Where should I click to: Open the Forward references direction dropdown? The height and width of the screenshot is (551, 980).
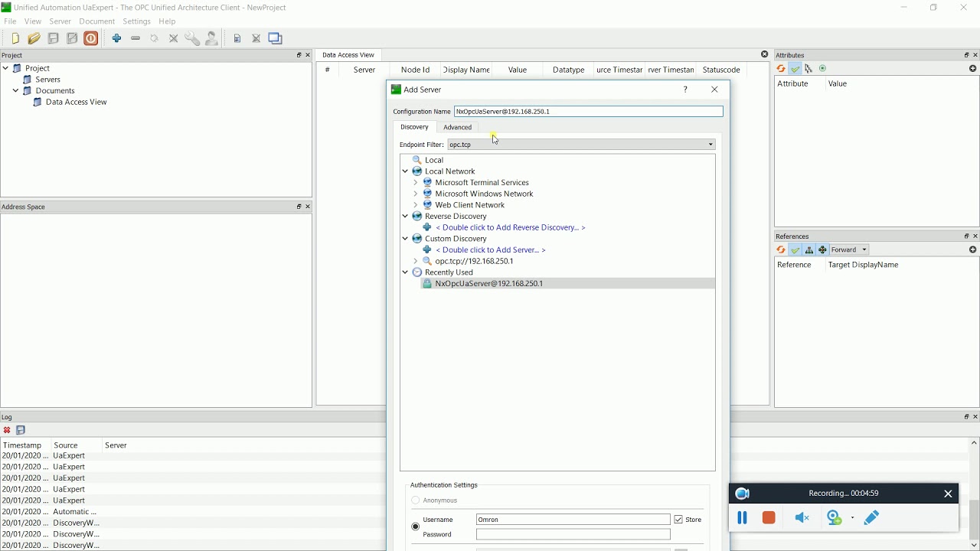click(850, 250)
